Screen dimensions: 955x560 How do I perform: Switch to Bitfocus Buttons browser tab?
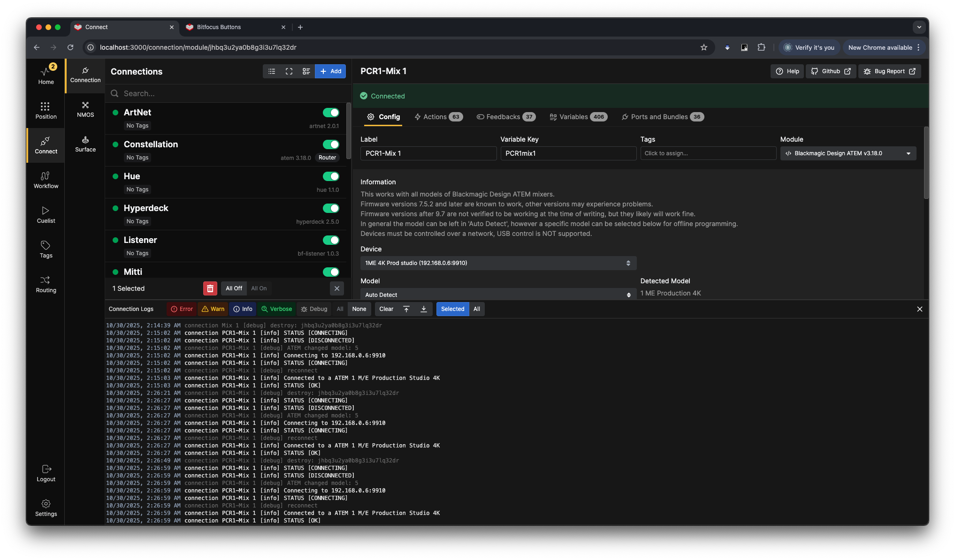click(235, 27)
